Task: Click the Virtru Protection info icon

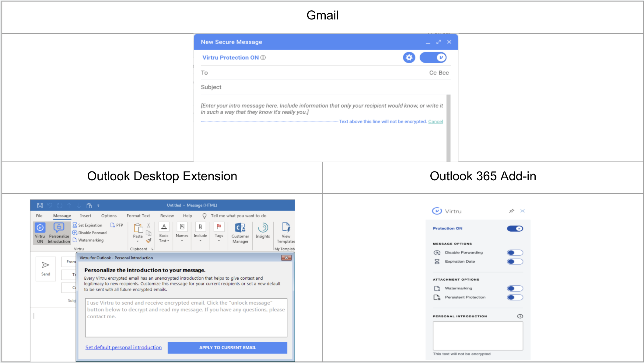Action: click(263, 57)
